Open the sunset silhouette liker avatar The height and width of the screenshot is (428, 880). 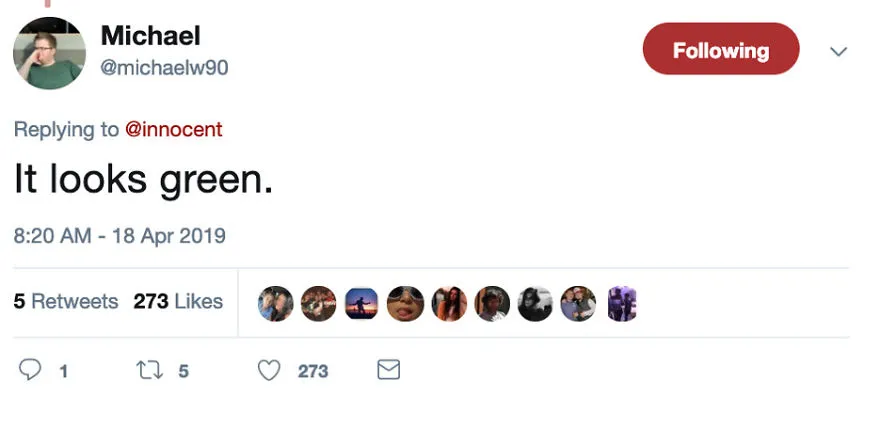tap(361, 303)
